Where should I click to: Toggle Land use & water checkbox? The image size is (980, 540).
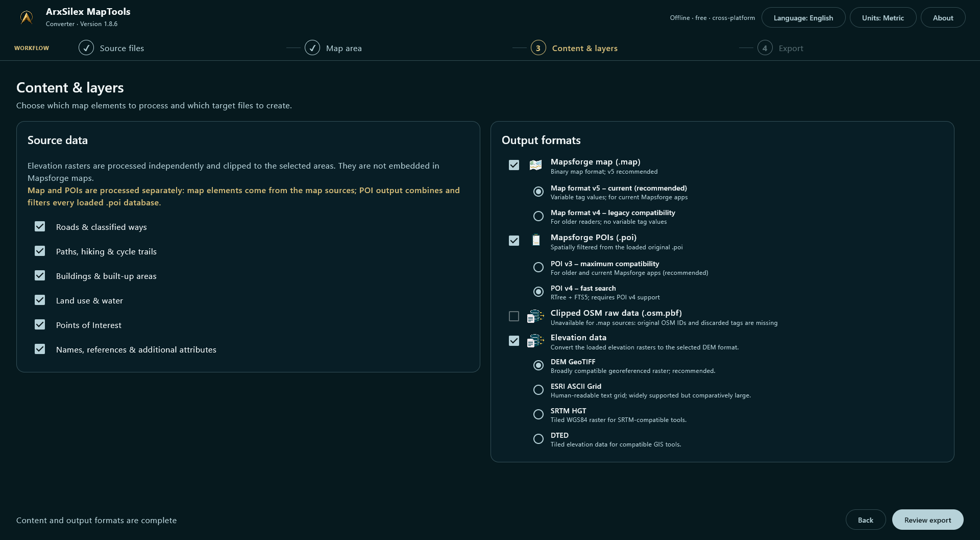coord(40,300)
